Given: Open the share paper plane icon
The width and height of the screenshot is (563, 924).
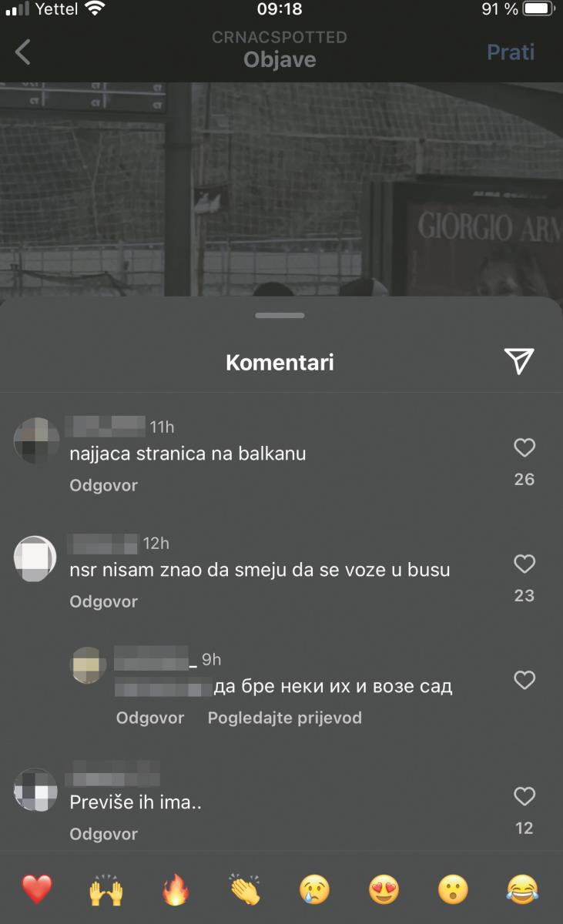Looking at the screenshot, I should pos(519,360).
